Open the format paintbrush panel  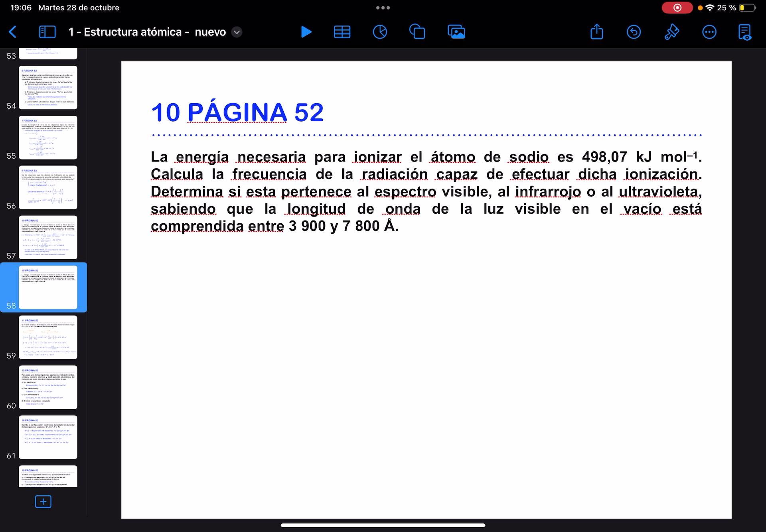click(671, 32)
